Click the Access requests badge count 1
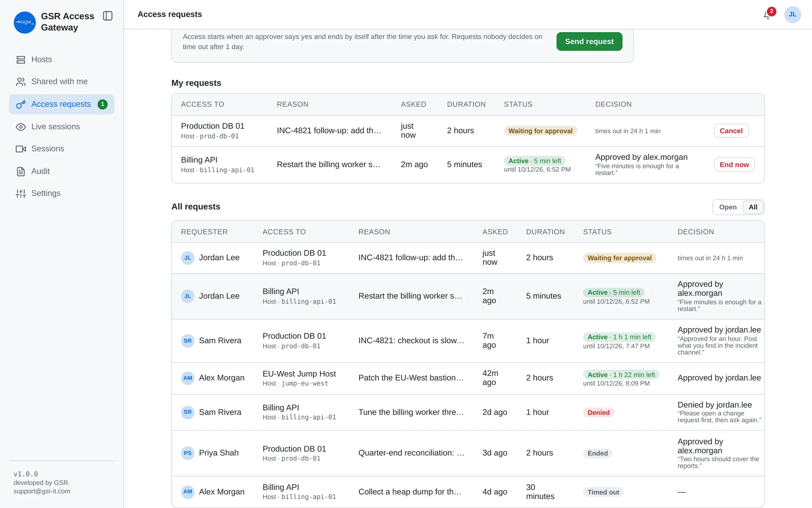 (x=103, y=104)
